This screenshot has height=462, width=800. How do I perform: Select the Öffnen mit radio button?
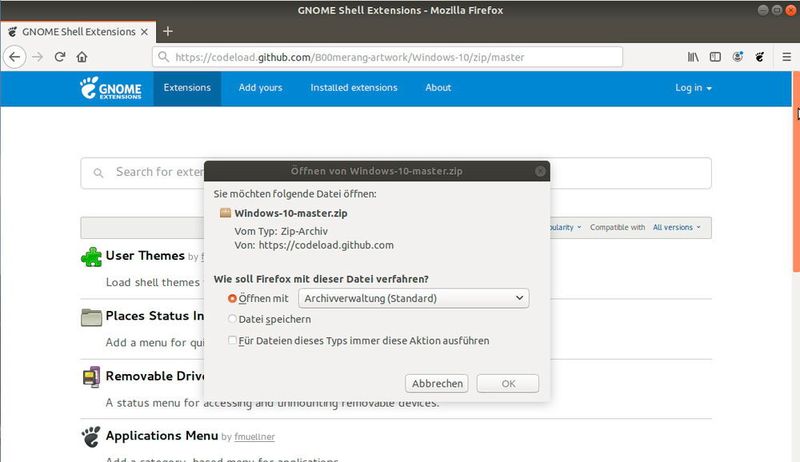click(232, 298)
